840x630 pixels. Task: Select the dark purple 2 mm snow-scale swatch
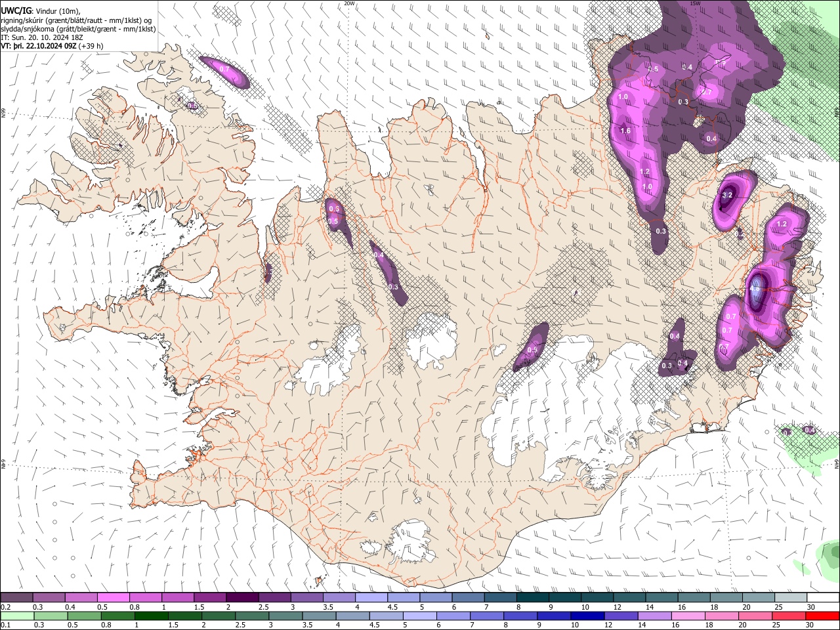point(241,598)
